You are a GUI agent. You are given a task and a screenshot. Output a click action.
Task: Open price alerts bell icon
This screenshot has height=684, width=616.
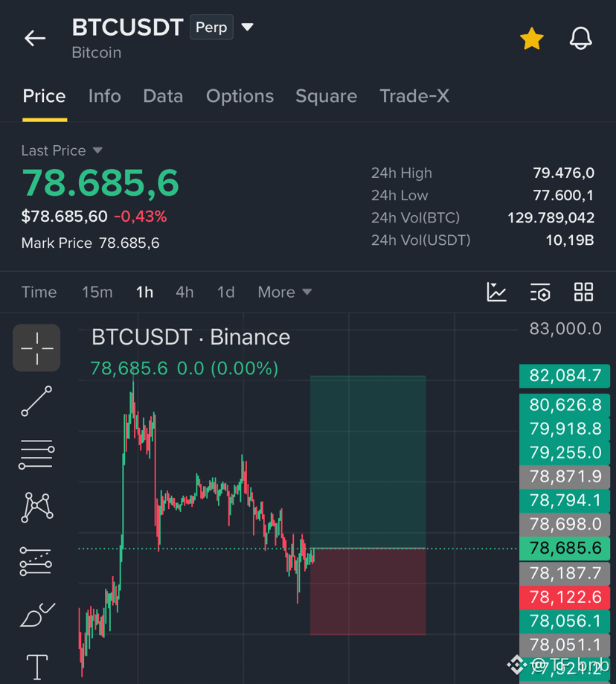[581, 39]
